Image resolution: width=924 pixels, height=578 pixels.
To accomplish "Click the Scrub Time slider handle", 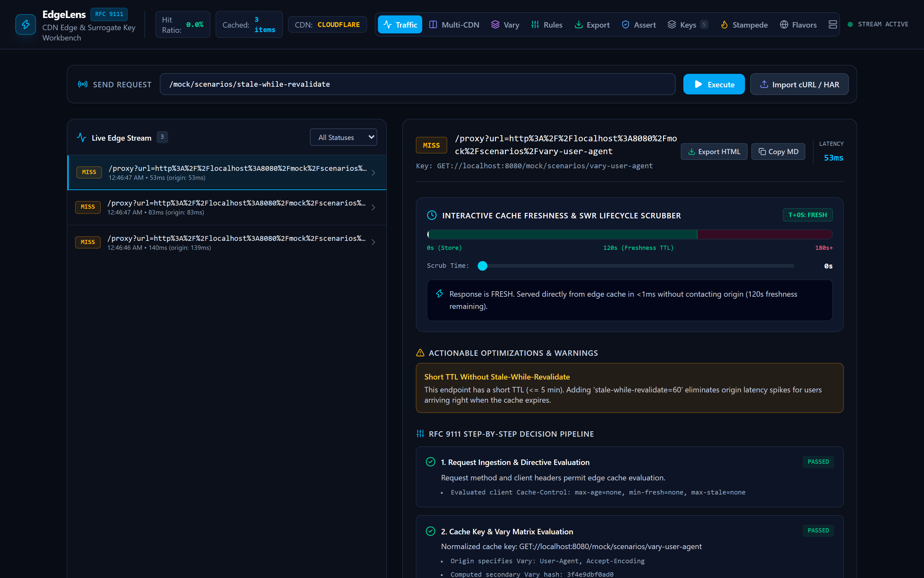I will tap(482, 266).
